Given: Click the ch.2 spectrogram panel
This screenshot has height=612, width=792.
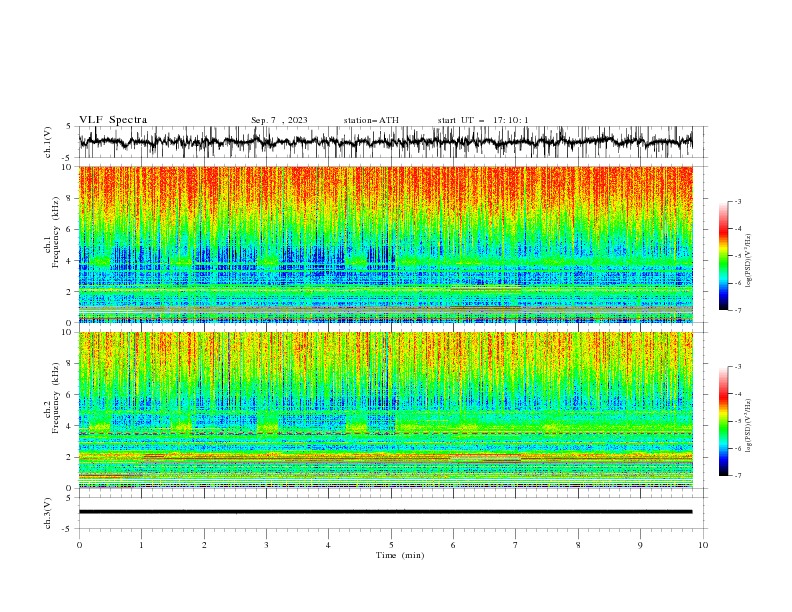Looking at the screenshot, I should click(x=386, y=410).
